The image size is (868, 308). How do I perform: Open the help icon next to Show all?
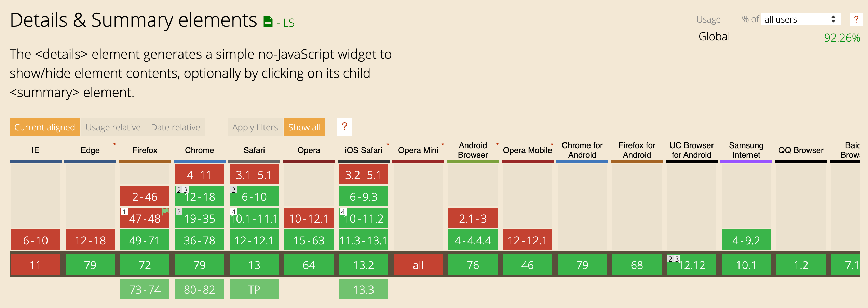pos(344,127)
